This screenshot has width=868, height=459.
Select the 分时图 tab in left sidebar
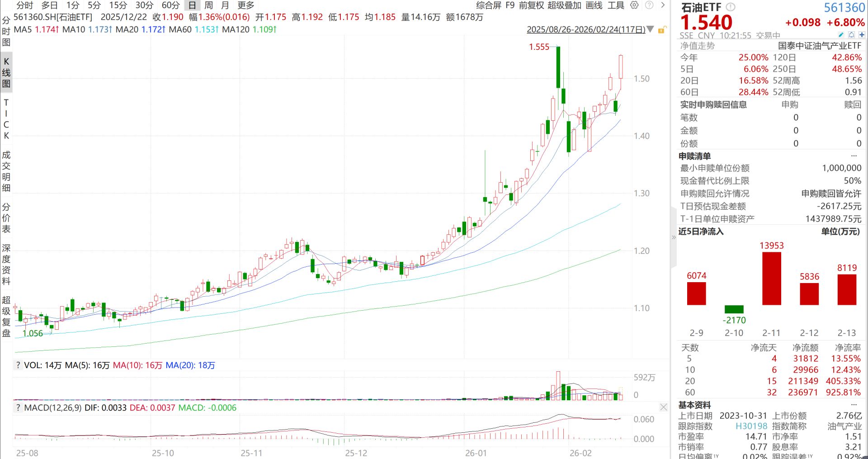click(6, 31)
